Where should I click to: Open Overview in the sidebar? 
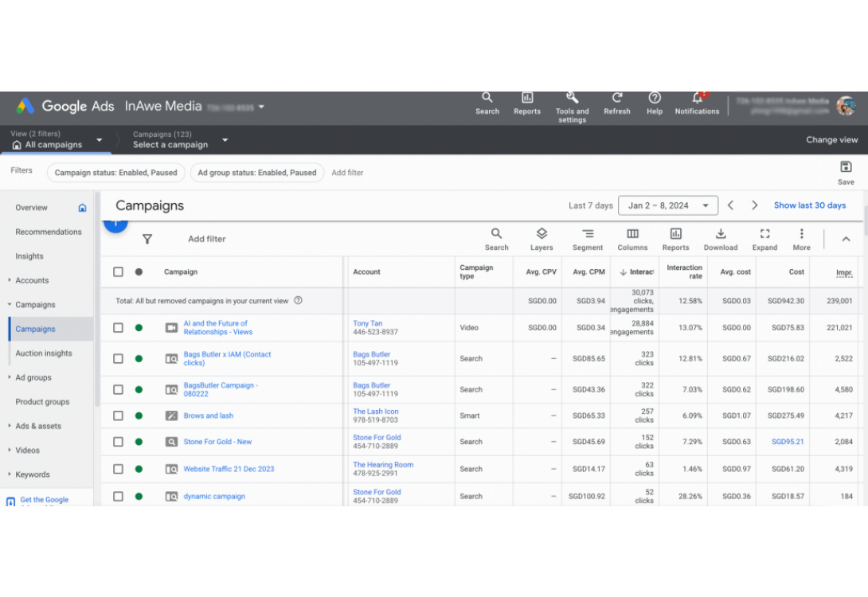[32, 208]
